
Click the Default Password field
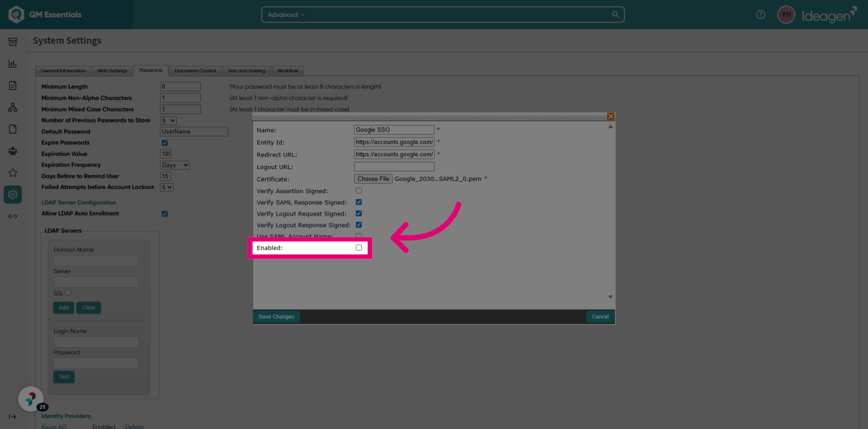click(x=194, y=131)
